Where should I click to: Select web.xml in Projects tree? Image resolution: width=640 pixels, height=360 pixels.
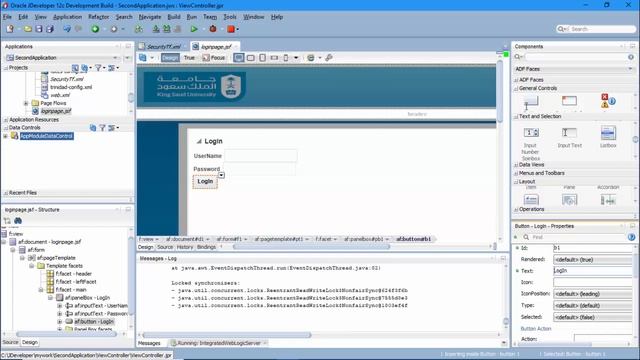[60, 95]
